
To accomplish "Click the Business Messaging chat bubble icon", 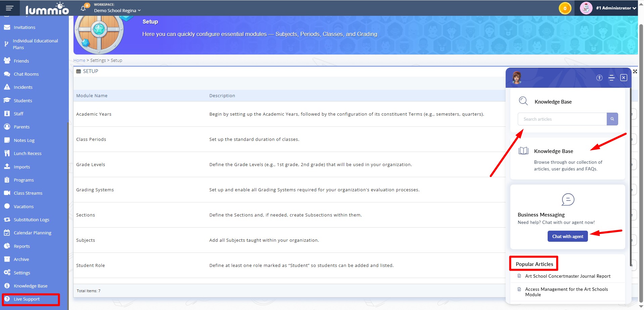I will 568,200.
